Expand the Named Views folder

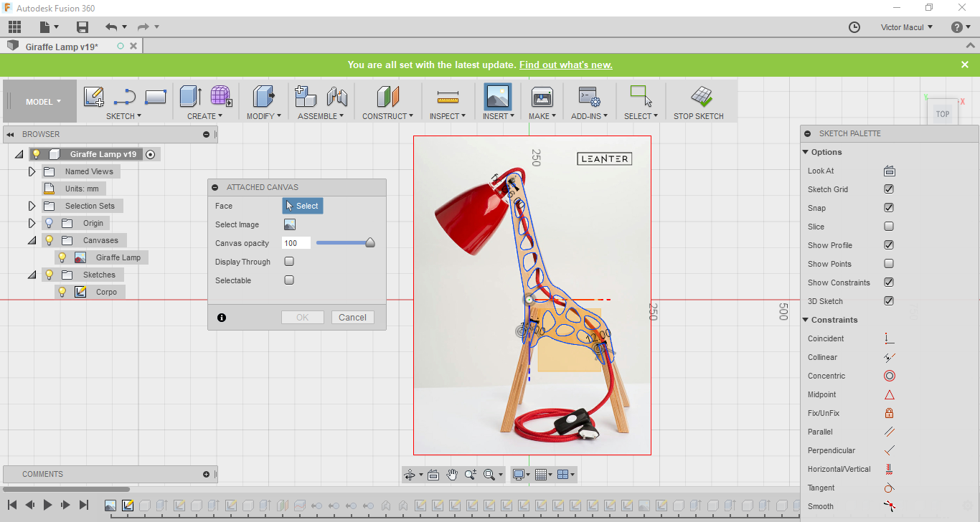[x=32, y=171]
